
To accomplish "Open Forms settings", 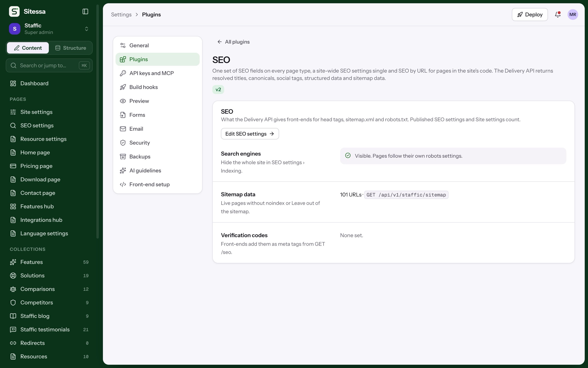I will (158, 115).
